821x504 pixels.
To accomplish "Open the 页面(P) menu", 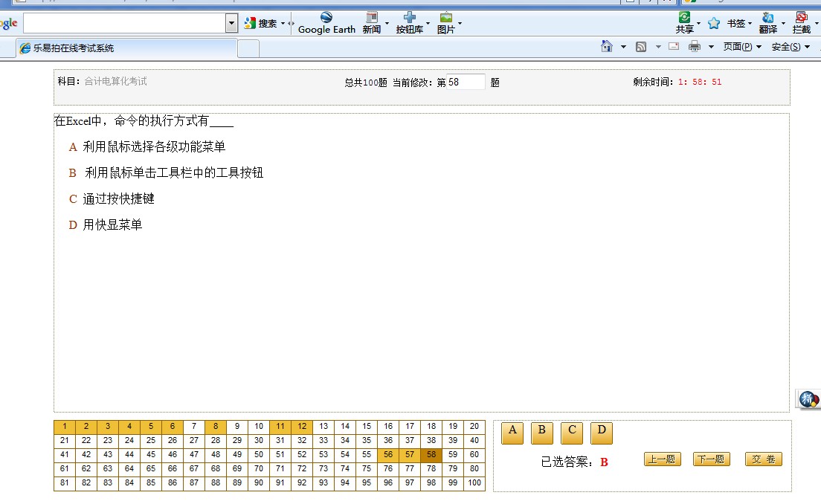I will coord(742,47).
